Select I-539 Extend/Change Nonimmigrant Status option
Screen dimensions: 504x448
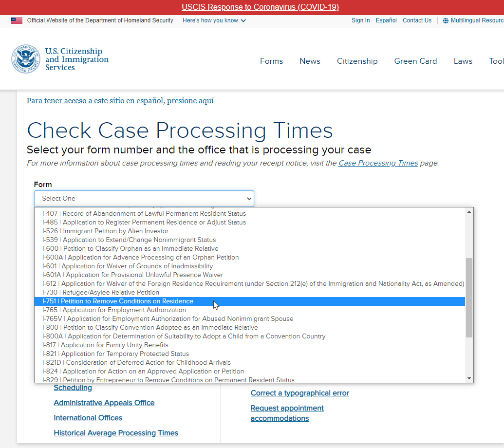(250, 240)
